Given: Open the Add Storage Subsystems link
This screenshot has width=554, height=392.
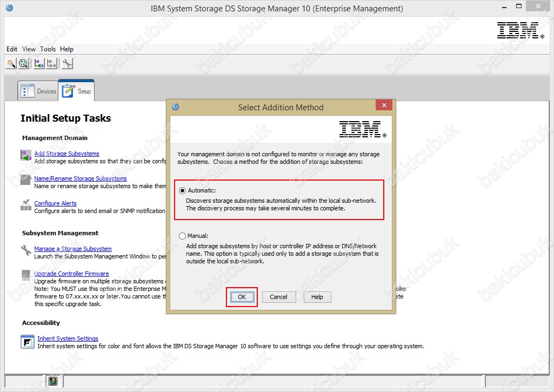Looking at the screenshot, I should point(67,154).
